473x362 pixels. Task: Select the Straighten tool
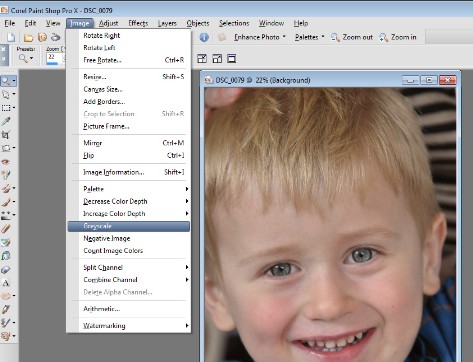pyautogui.click(x=6, y=148)
